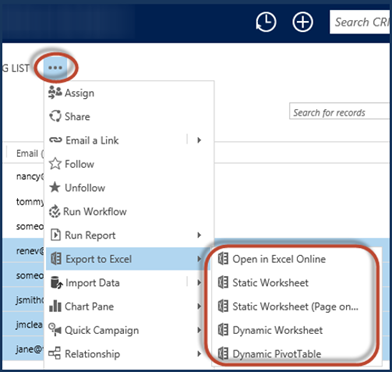Click the Chart Pane bar chart icon
The width and height of the screenshot is (392, 372).
click(55, 306)
